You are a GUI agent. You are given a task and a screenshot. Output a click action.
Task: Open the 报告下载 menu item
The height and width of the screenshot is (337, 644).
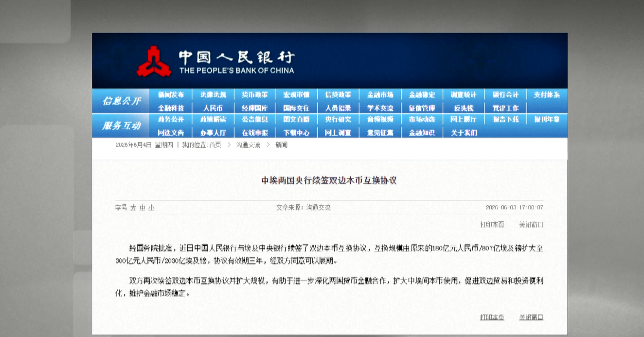pyautogui.click(x=505, y=119)
